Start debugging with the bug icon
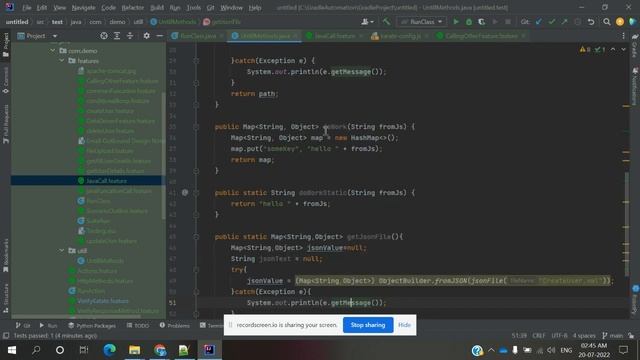Viewport: 640px width, 360px height. pyautogui.click(x=469, y=22)
